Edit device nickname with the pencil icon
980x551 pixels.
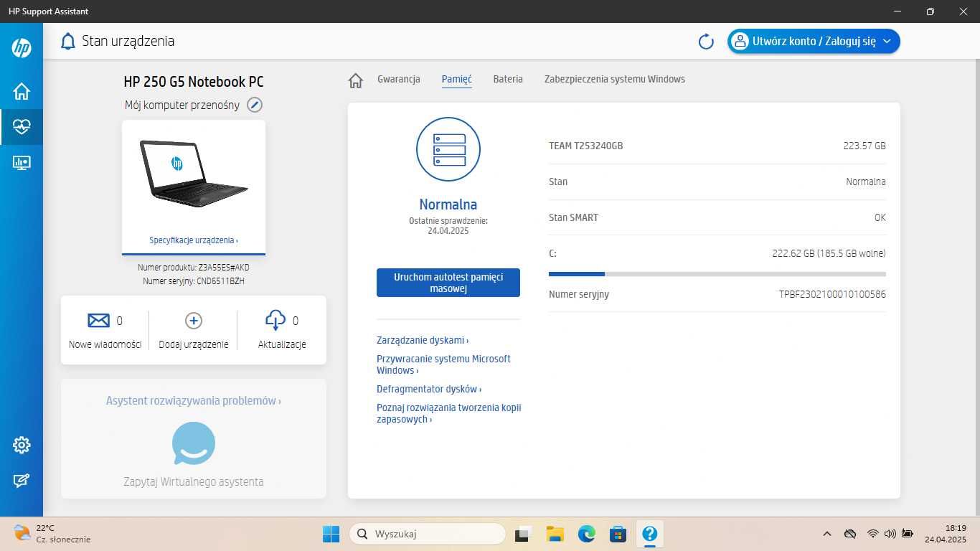coord(255,105)
